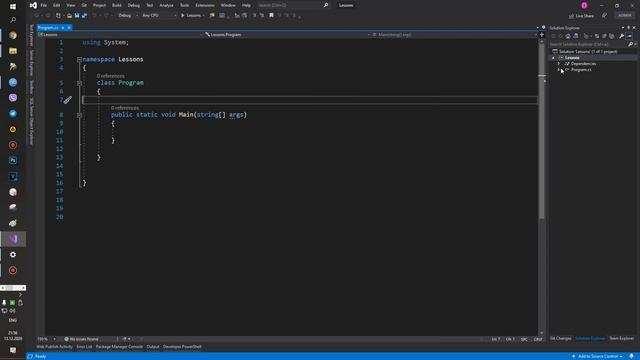Click the screwdriver quick actions icon

coord(68,100)
